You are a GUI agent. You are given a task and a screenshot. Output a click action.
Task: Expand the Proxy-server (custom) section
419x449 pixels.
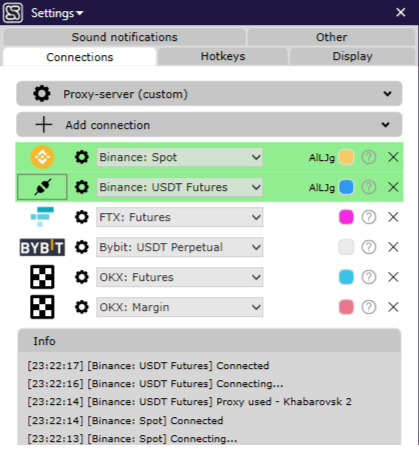click(x=209, y=94)
